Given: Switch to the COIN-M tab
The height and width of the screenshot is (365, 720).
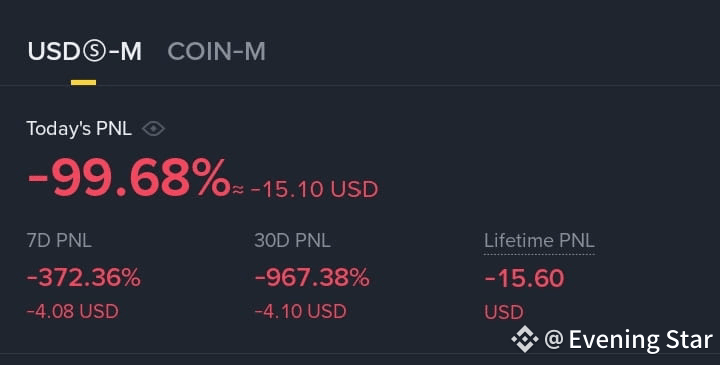Looking at the screenshot, I should 216,51.
